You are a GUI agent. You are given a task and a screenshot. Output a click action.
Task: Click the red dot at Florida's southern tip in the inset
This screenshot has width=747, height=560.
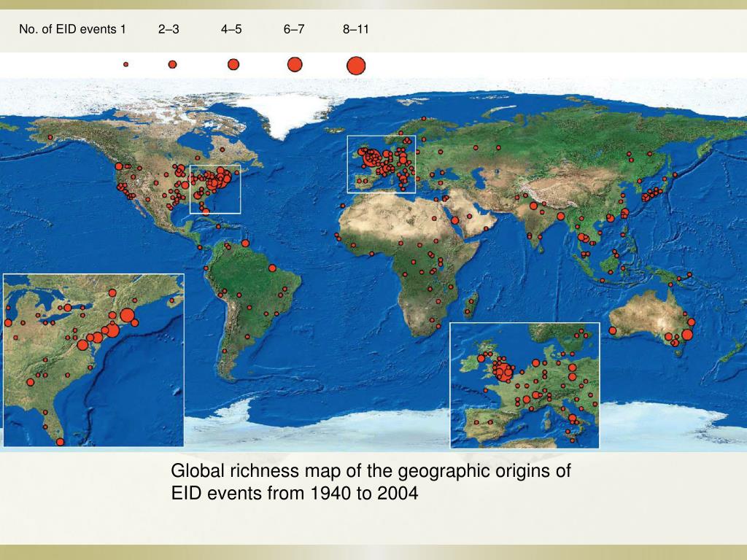tap(60, 442)
